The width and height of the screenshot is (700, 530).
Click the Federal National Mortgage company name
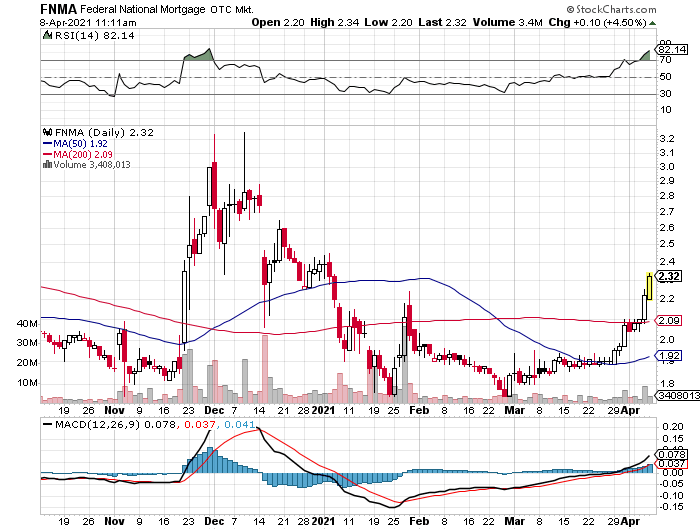(x=143, y=9)
